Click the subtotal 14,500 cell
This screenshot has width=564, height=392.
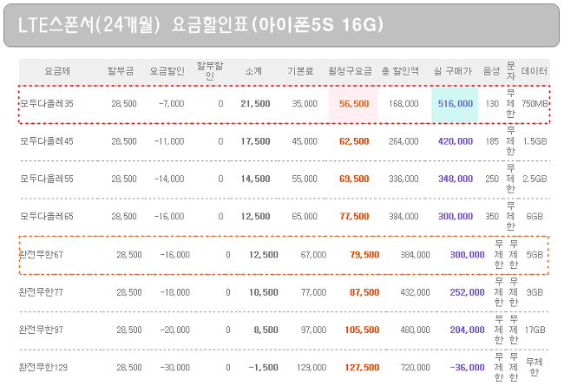255,179
